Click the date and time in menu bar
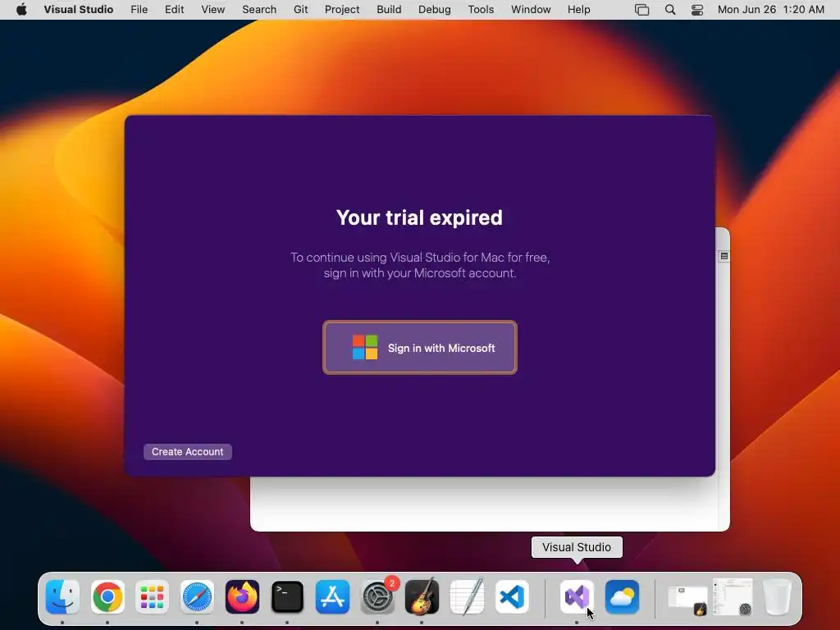The image size is (840, 630). 770,10
